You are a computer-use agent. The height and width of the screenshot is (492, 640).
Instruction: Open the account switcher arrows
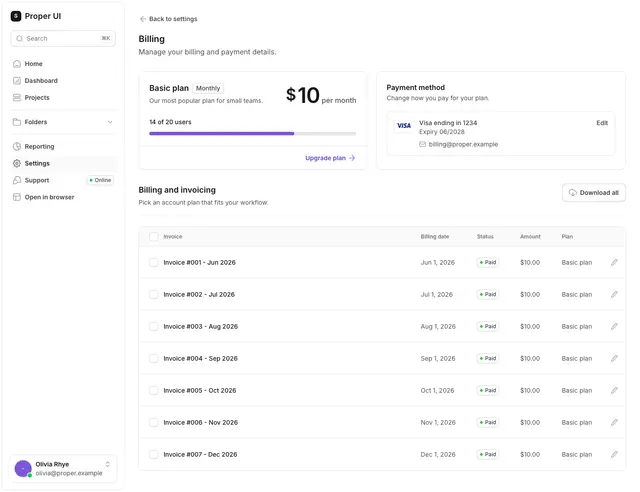pos(107,464)
